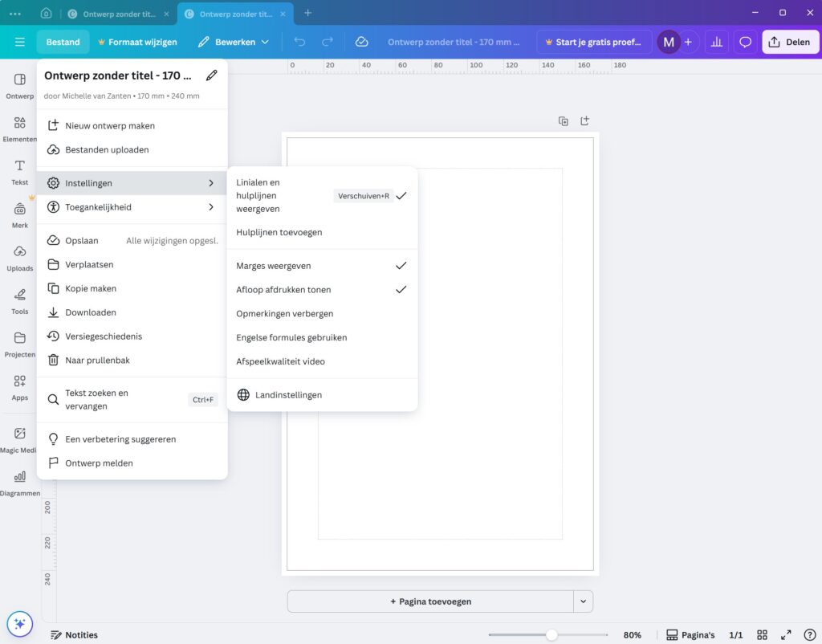The image size is (822, 644).
Task: Open the comments speech bubble icon
Action: [745, 42]
